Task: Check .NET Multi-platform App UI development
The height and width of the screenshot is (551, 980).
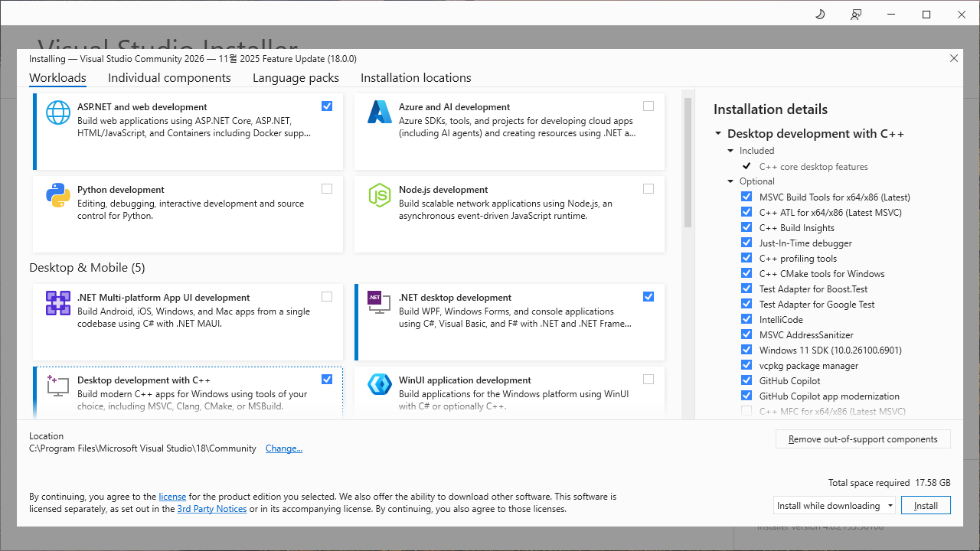Action: click(x=327, y=297)
